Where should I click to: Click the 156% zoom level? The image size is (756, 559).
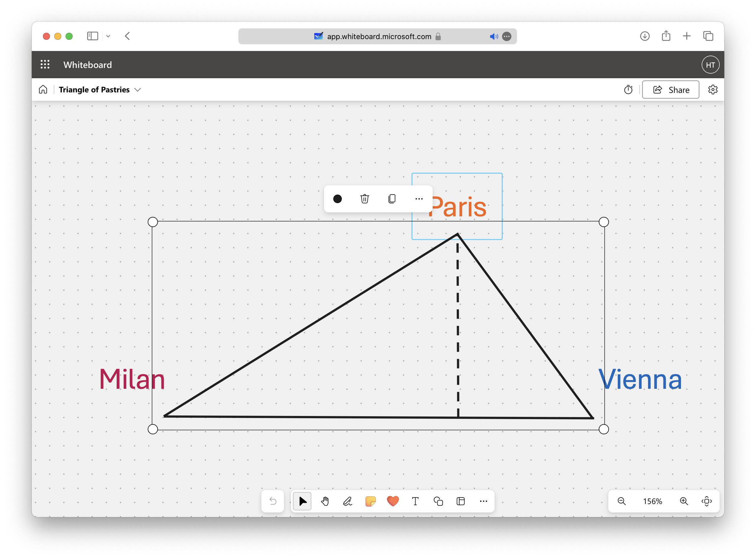tap(652, 501)
